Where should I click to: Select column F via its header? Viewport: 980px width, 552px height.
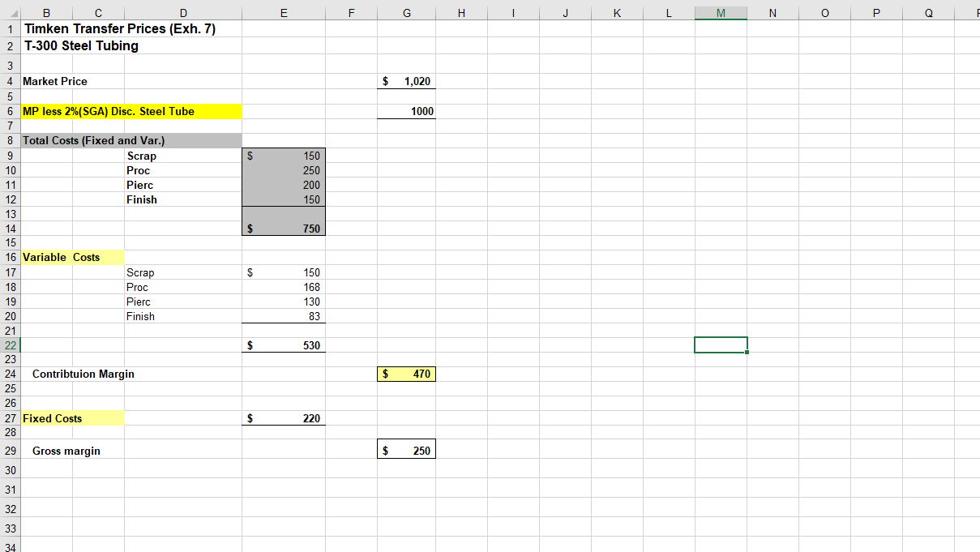pos(351,13)
